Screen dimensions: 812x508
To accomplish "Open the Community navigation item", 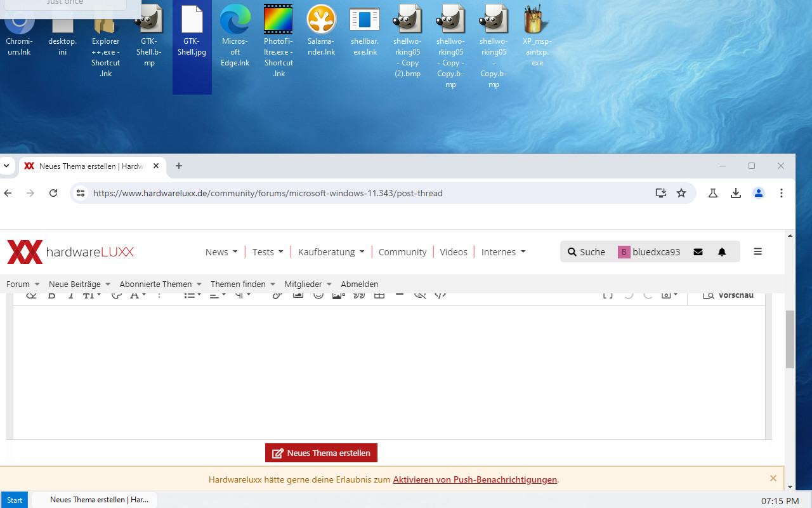I will click(402, 252).
